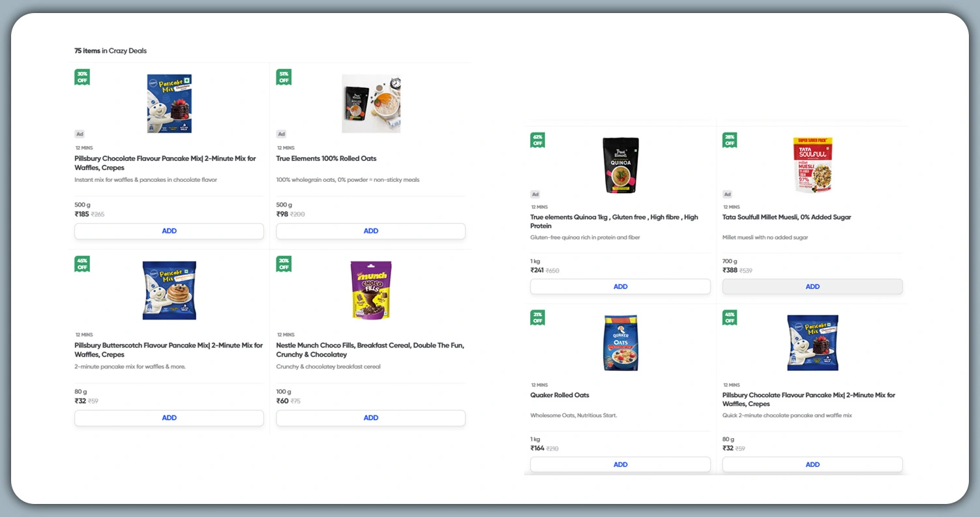Click the 51% OFF badge on True Elements Rolled Oats

(284, 77)
